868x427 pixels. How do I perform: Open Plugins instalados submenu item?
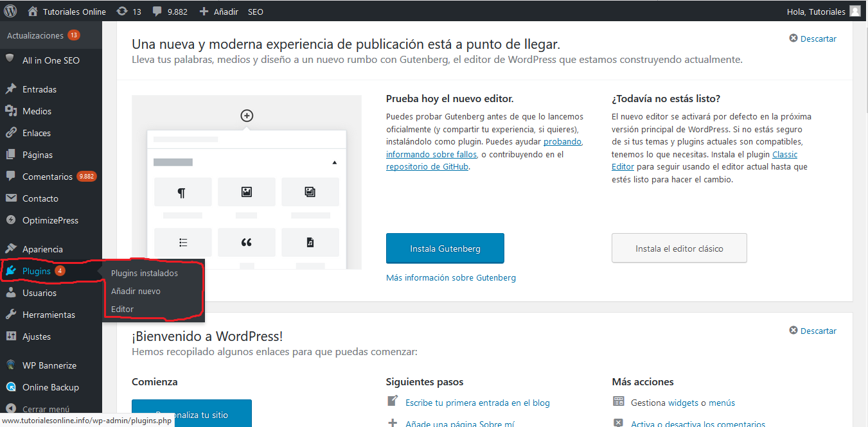click(145, 273)
